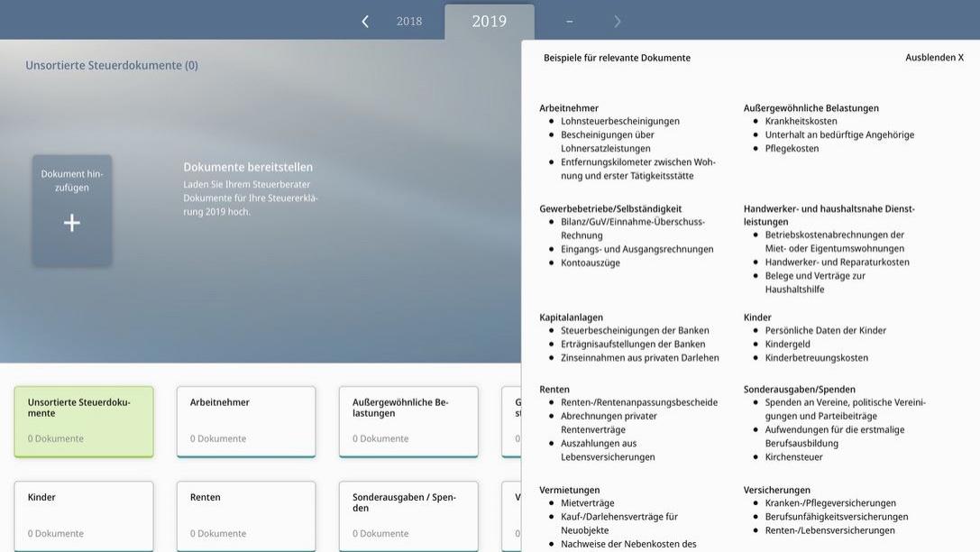Image resolution: width=980 pixels, height=552 pixels.
Task: Open the Arbeitnehmer category card
Action: (x=246, y=421)
